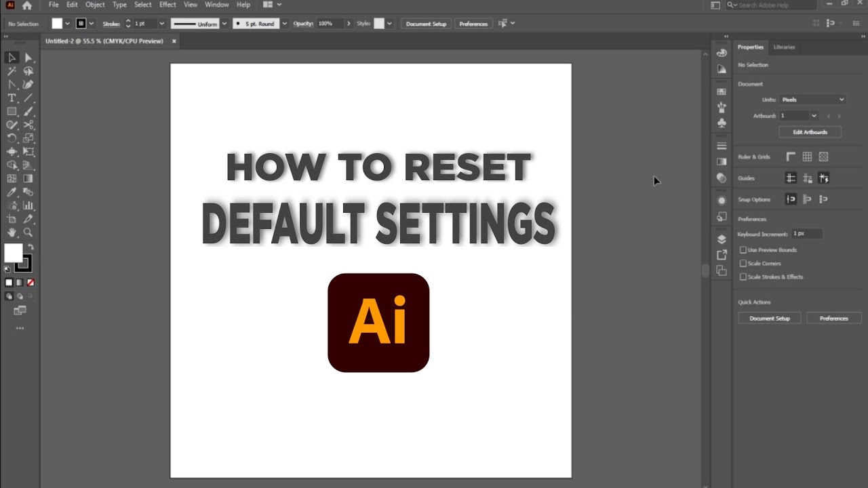Image resolution: width=868 pixels, height=488 pixels.
Task: Click Document Setup in Quick Actions
Action: coord(770,318)
